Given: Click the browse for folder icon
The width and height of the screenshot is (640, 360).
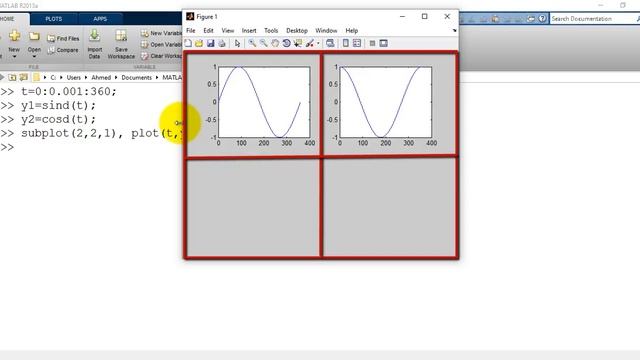Looking at the screenshot, I should click(24, 77).
